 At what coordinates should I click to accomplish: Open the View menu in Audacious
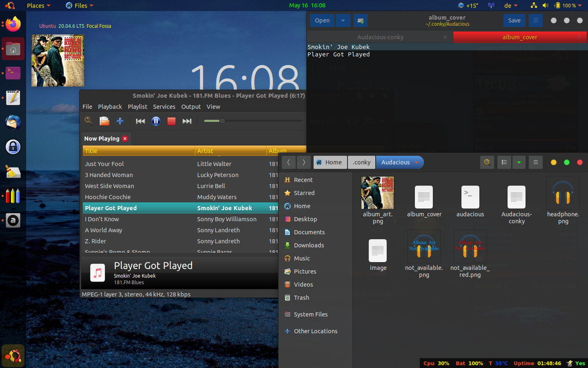[x=213, y=106]
